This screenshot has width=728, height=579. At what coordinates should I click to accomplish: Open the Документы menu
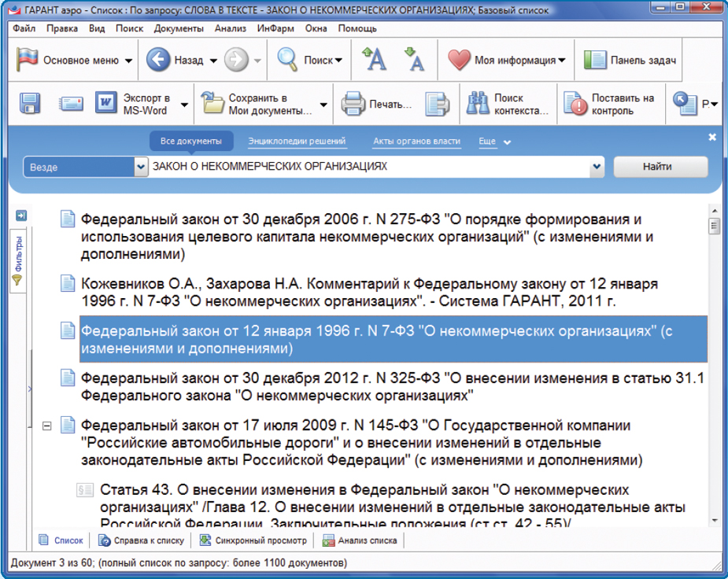179,28
